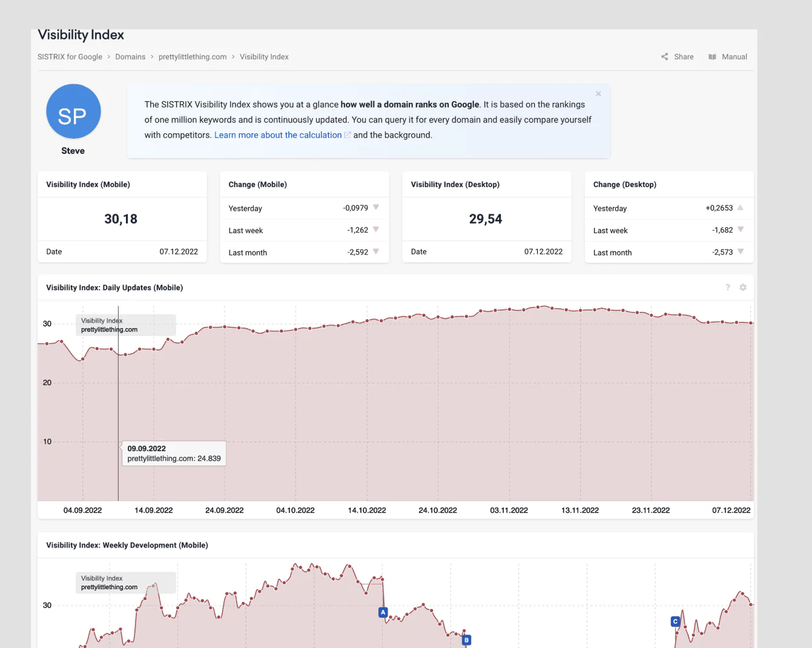Click the Last week desktop down arrow

[741, 230]
